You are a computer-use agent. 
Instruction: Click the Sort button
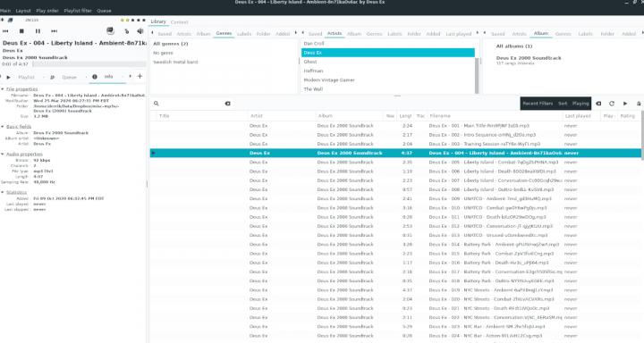pyautogui.click(x=563, y=104)
